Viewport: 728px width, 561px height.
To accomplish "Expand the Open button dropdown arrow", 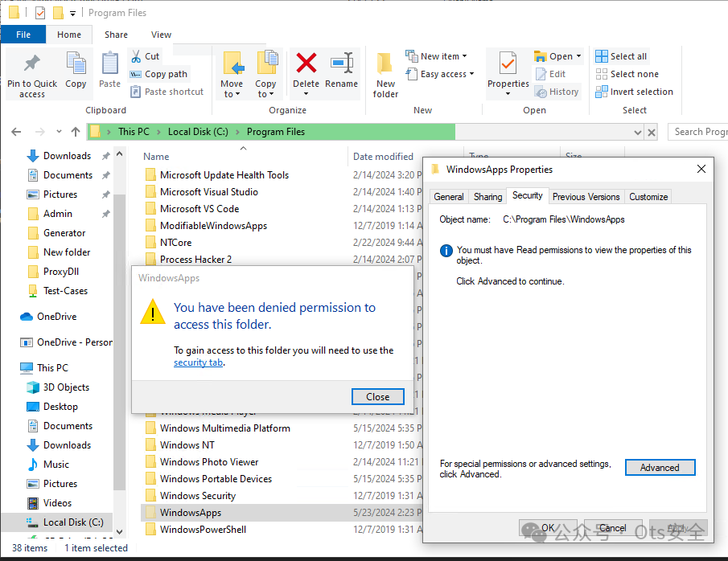I will (578, 56).
